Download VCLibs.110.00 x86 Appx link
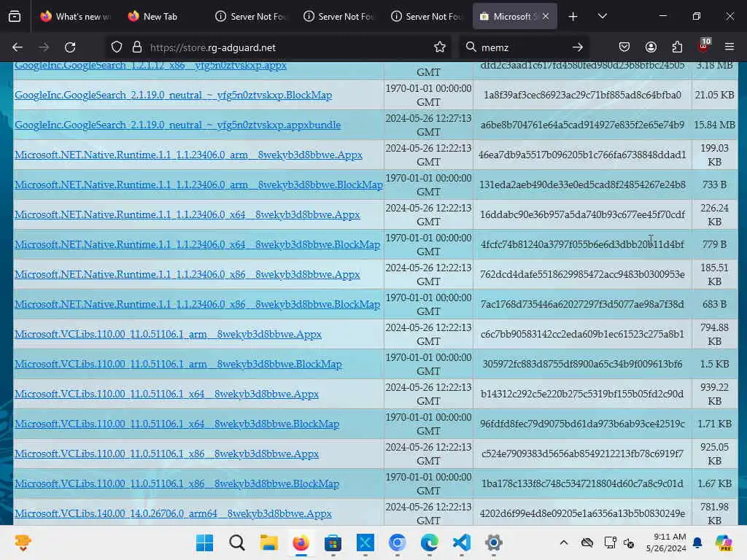The image size is (747, 560). (x=167, y=454)
